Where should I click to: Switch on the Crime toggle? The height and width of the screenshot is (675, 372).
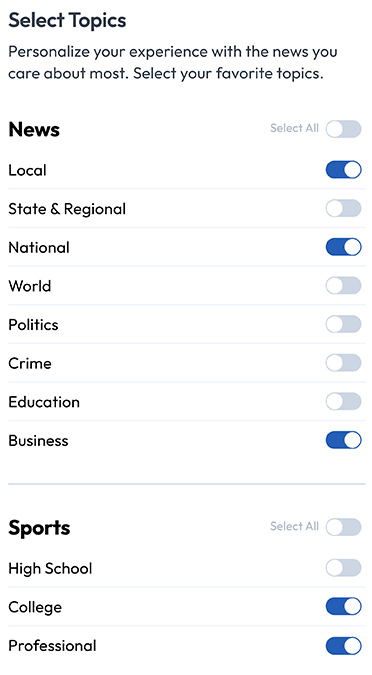click(x=343, y=363)
